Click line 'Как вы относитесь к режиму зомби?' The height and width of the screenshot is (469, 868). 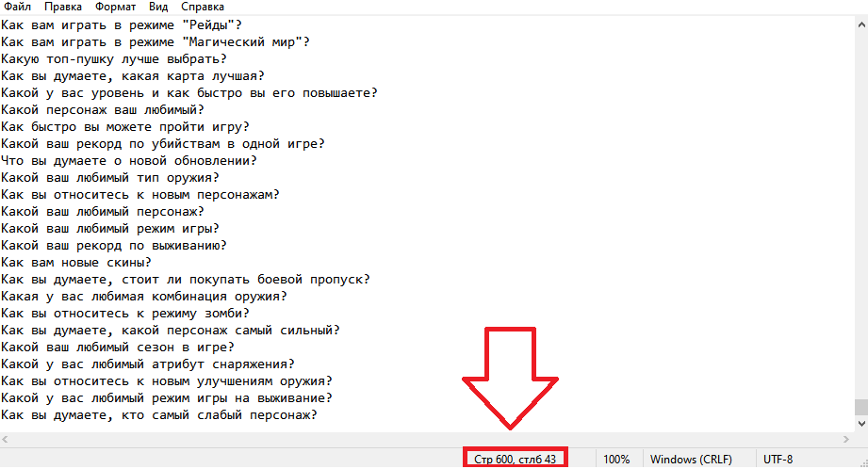pyautogui.click(x=125, y=314)
